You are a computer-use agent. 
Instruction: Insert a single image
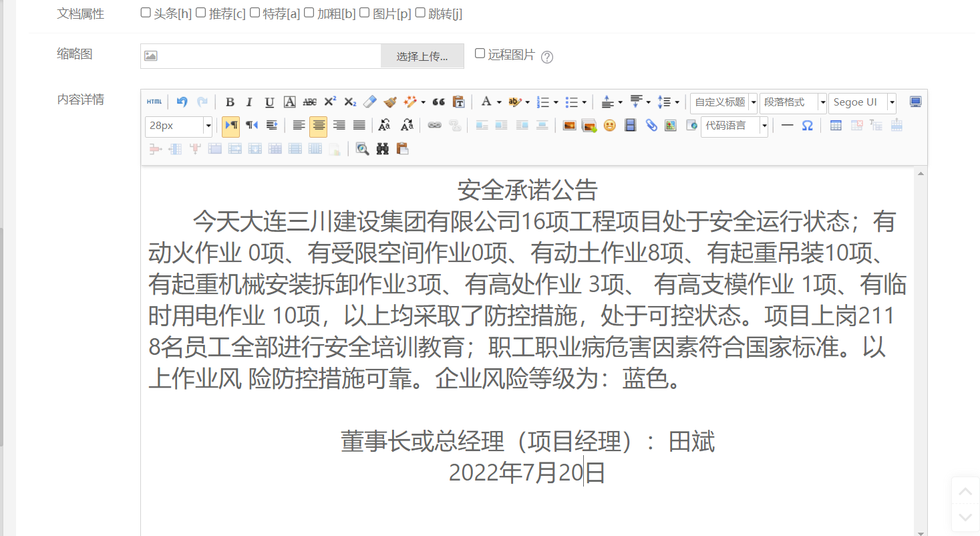point(569,126)
